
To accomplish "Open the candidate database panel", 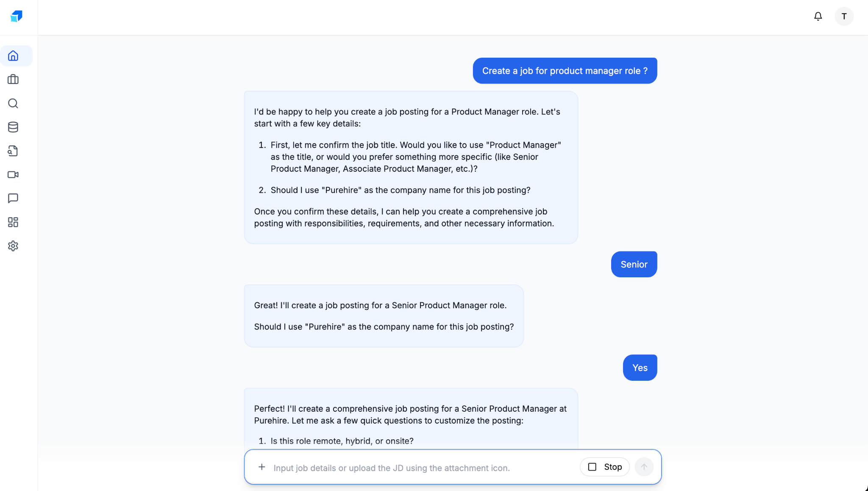I will click(13, 127).
